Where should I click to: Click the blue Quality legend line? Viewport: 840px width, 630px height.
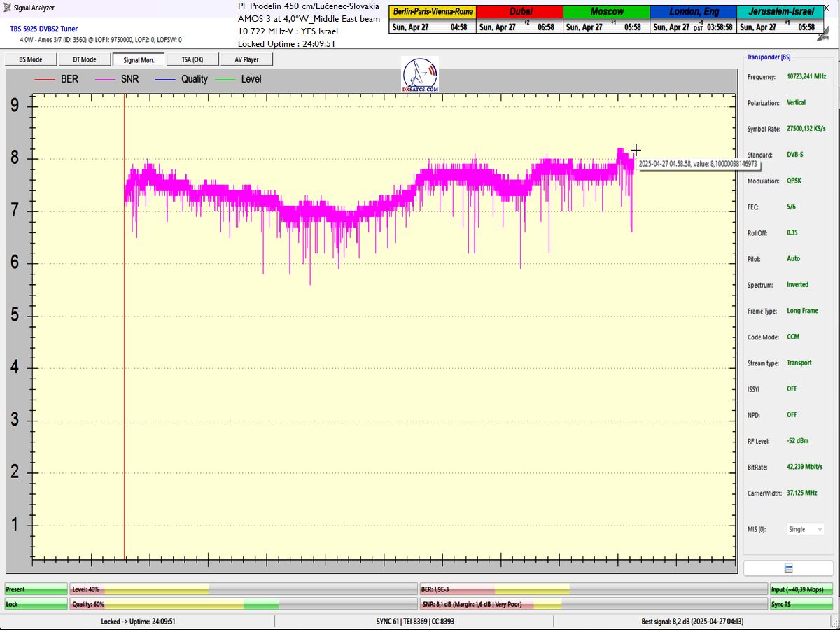[165, 79]
